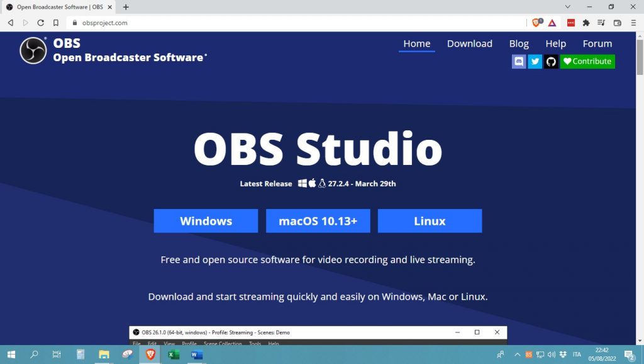This screenshot has height=364, width=644.
Task: Click the Apple logo beside Latest Release
Action: point(312,183)
